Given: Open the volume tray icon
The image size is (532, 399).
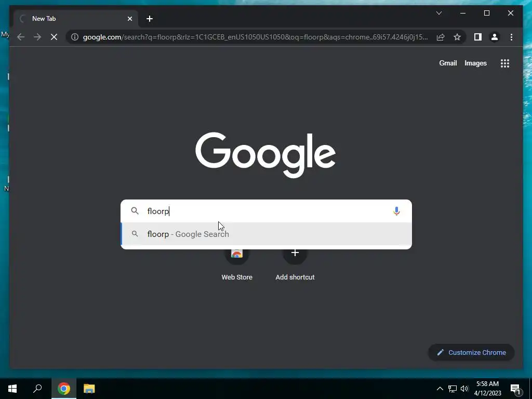Looking at the screenshot, I should [x=464, y=389].
